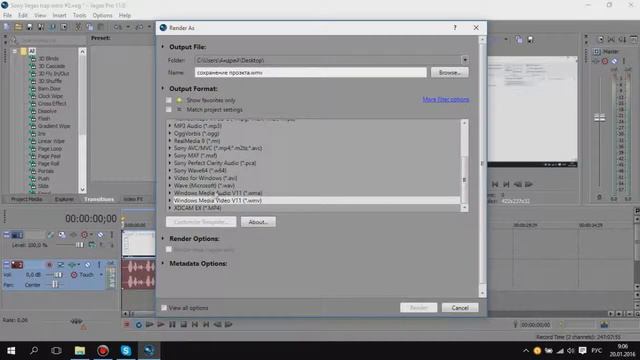
Task: Click Go to End transport button
Action: tap(206, 324)
